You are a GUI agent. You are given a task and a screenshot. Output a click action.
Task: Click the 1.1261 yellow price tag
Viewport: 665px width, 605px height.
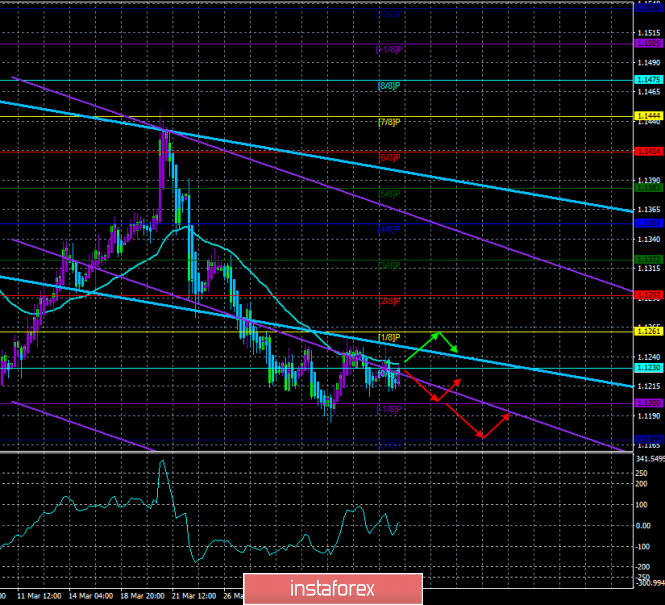[x=648, y=331]
